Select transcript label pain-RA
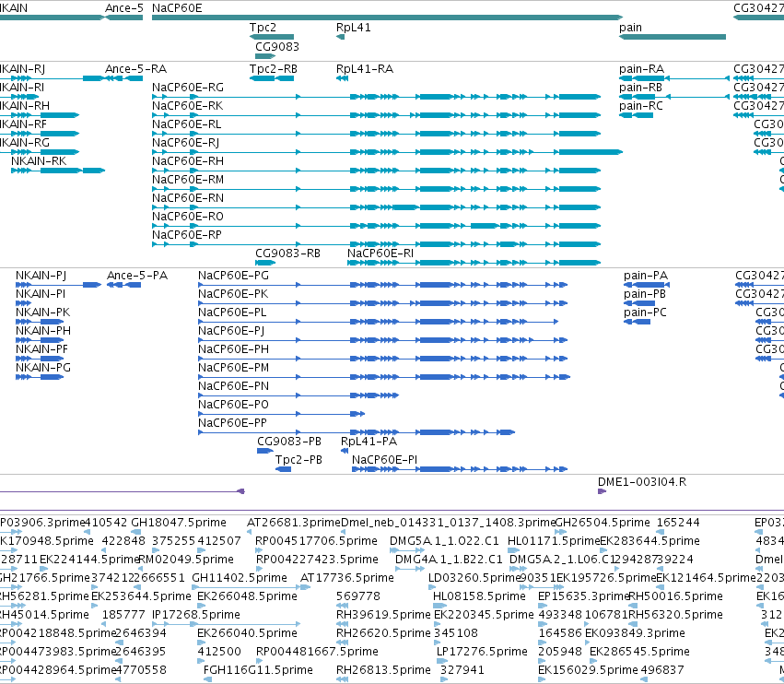 (x=641, y=68)
